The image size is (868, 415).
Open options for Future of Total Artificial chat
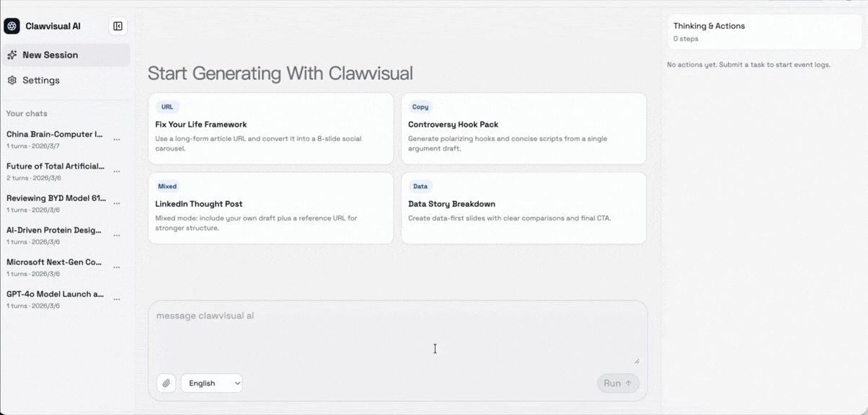pos(117,171)
